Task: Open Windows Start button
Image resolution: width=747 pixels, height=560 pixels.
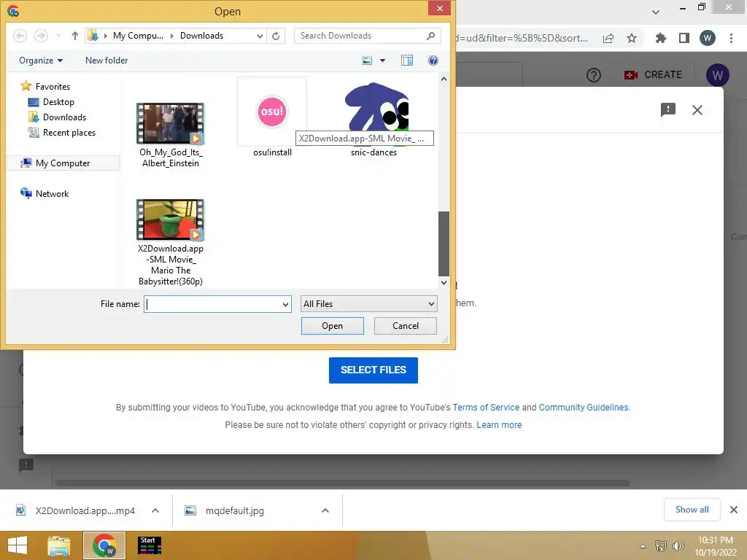Action: [x=18, y=545]
